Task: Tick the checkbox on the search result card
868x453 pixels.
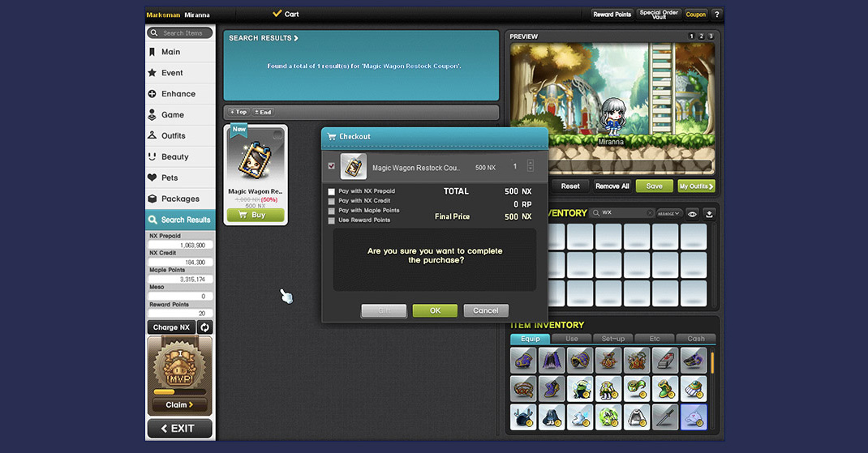Action: [277, 135]
